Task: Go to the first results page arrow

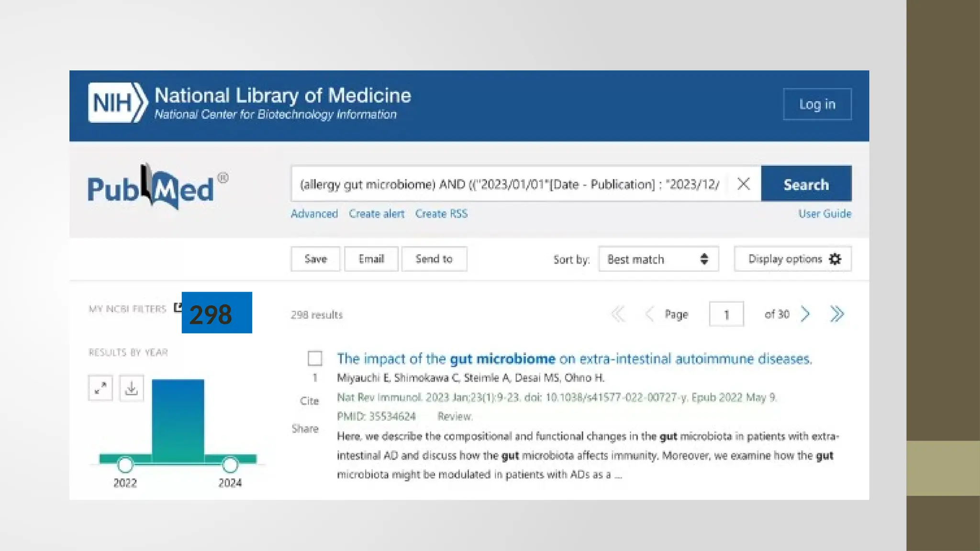Action: point(618,314)
